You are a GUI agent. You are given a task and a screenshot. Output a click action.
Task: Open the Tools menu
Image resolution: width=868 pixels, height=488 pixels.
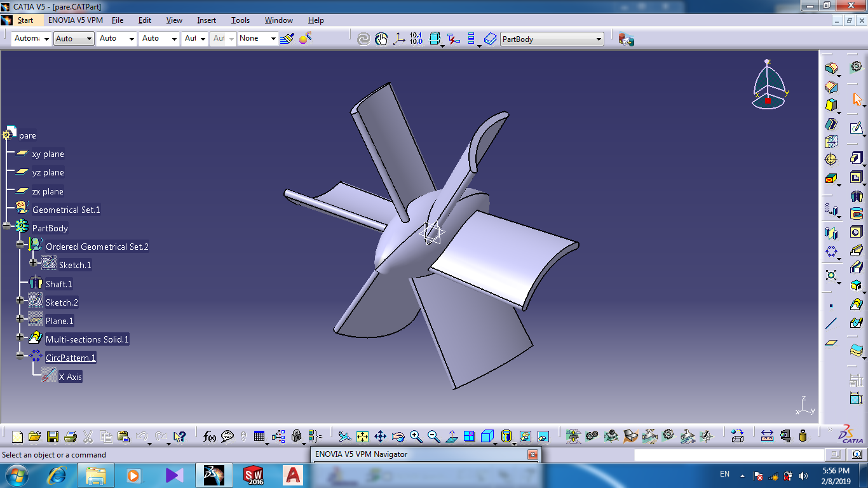(240, 20)
